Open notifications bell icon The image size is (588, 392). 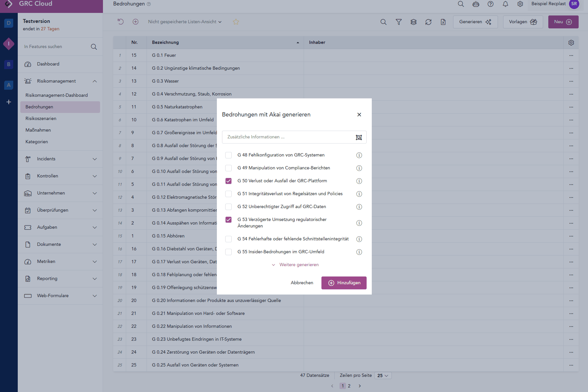tap(505, 4)
